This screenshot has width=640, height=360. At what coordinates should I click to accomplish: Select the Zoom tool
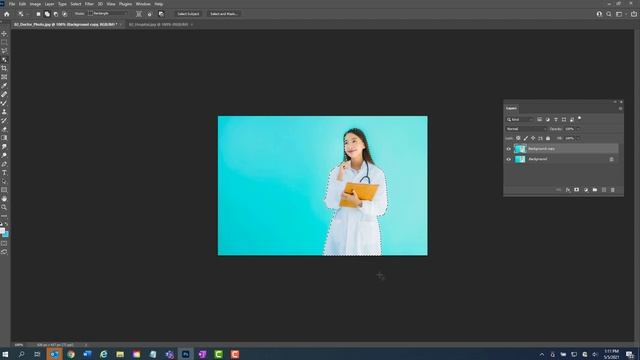[x=4, y=207]
